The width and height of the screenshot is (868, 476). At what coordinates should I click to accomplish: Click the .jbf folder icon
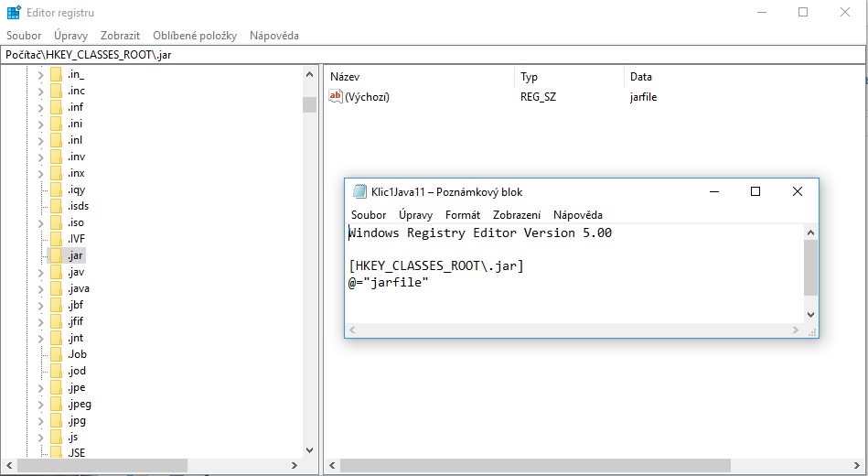56,305
